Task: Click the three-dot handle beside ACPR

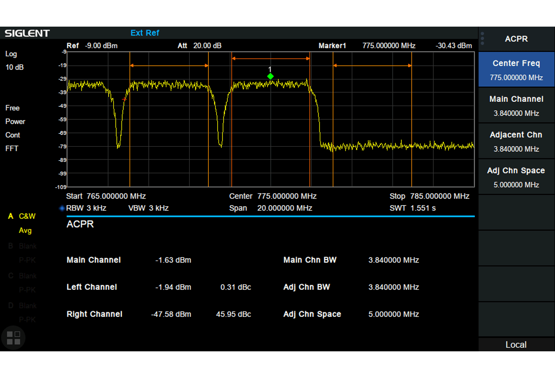Action: 482,38
